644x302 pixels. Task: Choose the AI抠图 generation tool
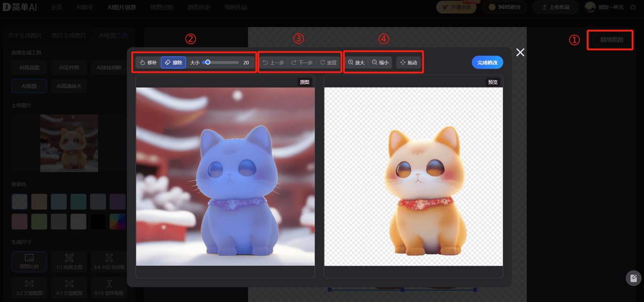29,86
